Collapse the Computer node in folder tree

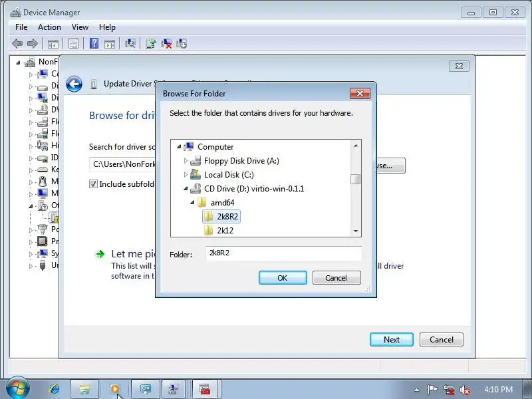point(179,146)
